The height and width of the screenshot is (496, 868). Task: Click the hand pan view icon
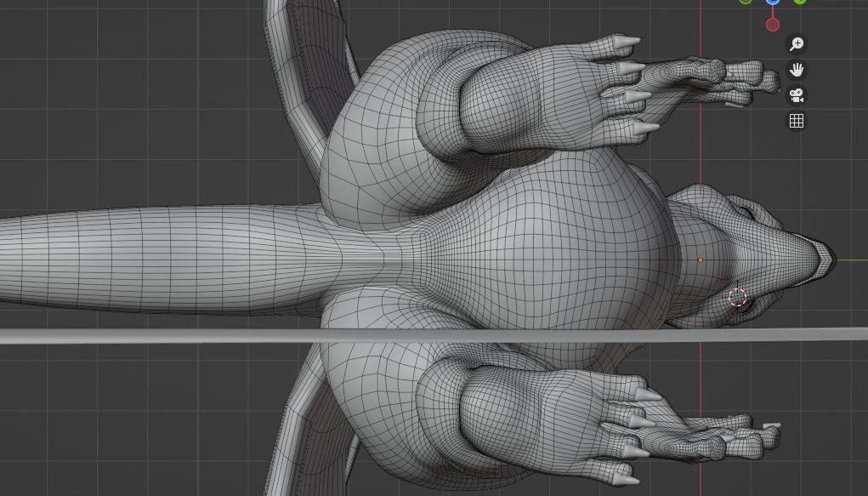(797, 70)
